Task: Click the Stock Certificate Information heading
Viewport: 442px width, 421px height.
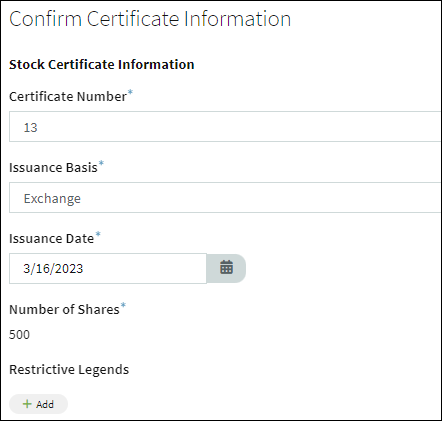Action: click(102, 64)
